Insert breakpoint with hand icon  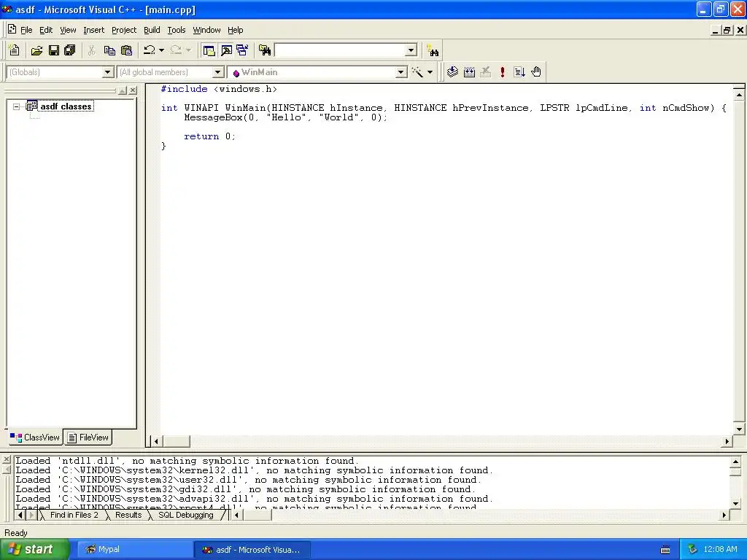(x=536, y=72)
